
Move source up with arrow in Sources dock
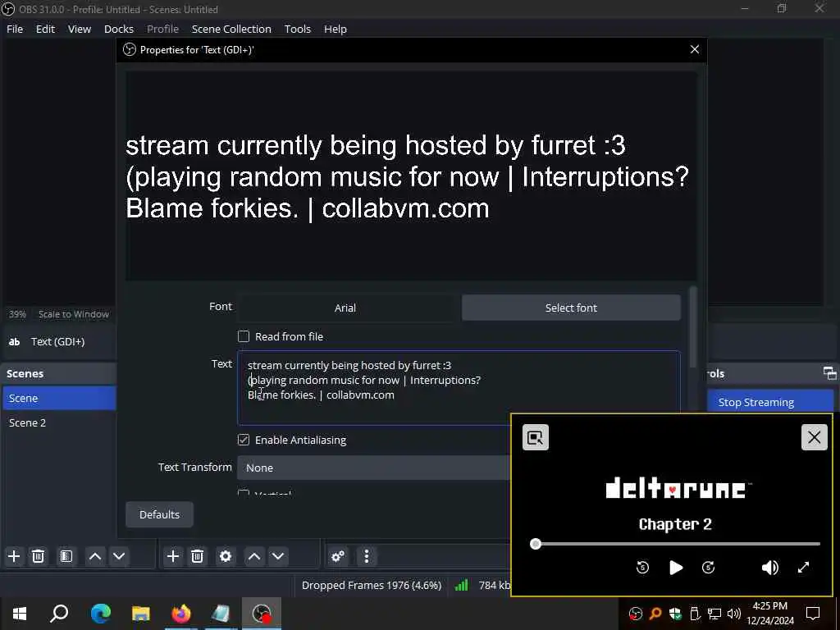[254, 556]
